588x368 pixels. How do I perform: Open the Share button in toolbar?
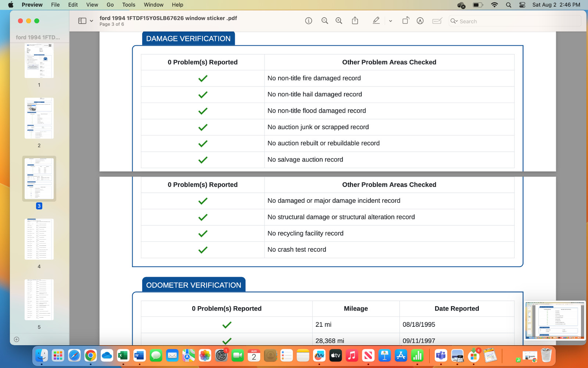[x=355, y=21]
